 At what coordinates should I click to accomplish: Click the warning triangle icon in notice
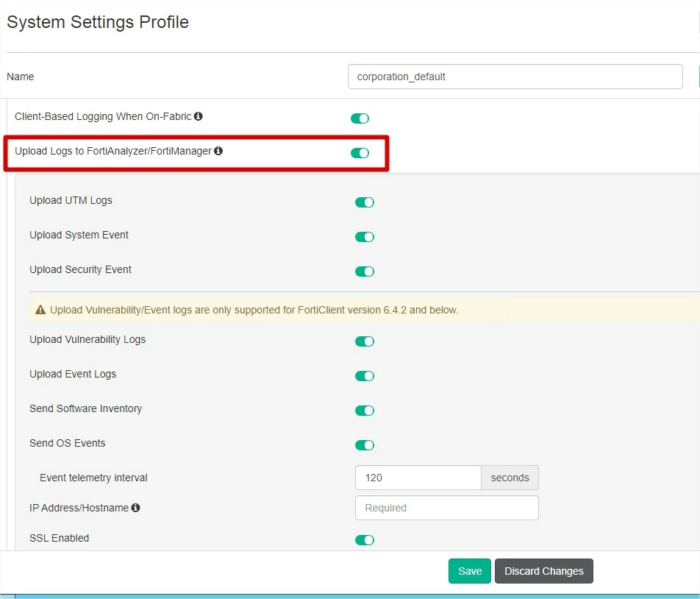tap(40, 310)
